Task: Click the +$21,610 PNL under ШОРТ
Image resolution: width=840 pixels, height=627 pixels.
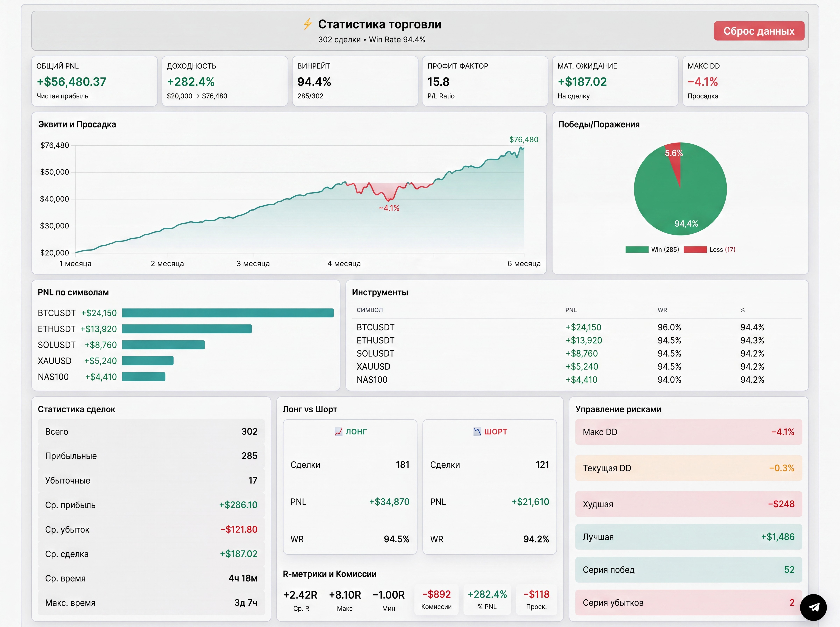Action: (x=530, y=502)
